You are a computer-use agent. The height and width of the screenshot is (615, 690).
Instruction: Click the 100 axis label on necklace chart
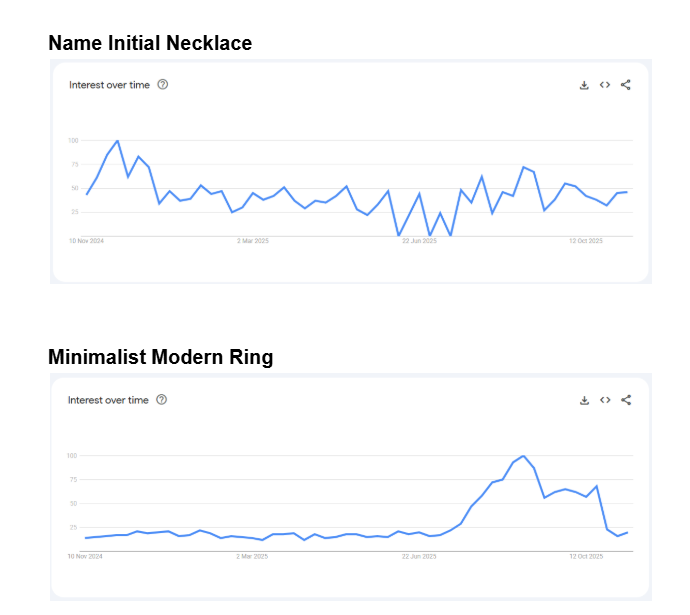(73, 141)
